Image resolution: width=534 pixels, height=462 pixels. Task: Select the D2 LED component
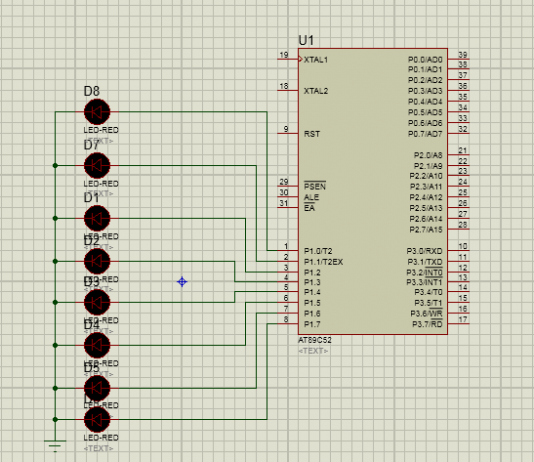97,261
